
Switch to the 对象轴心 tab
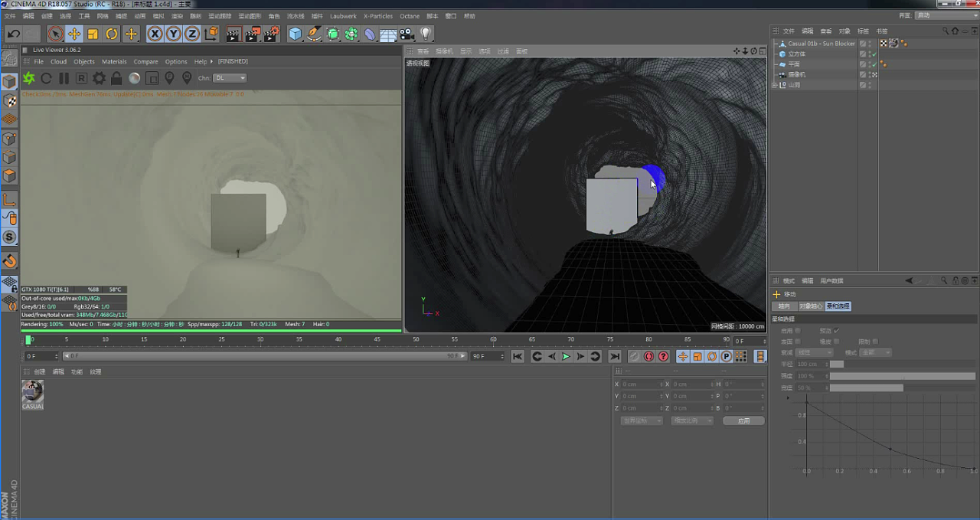[810, 306]
